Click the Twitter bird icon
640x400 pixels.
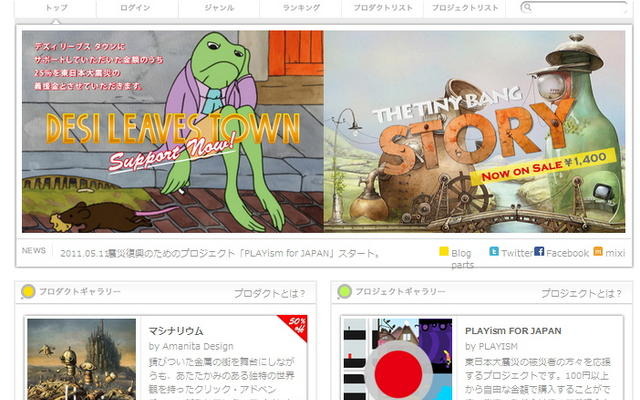point(494,251)
